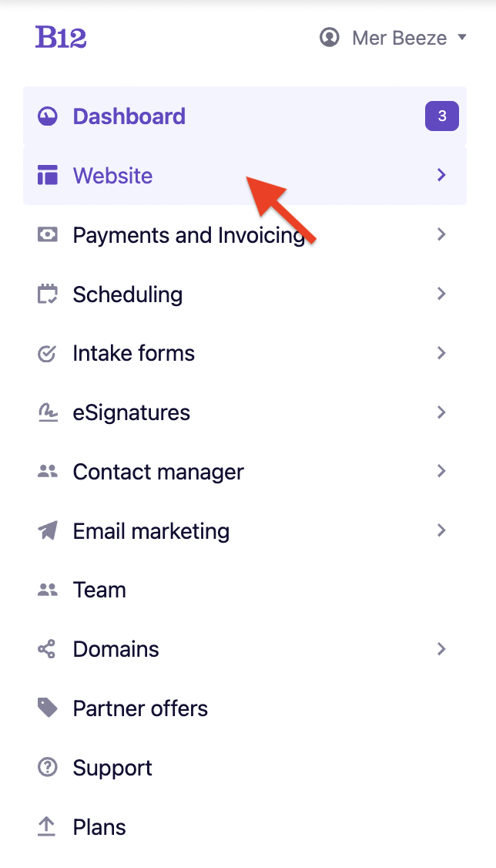This screenshot has height=868, width=496.
Task: Click the notification badge showing 3
Action: 441,116
